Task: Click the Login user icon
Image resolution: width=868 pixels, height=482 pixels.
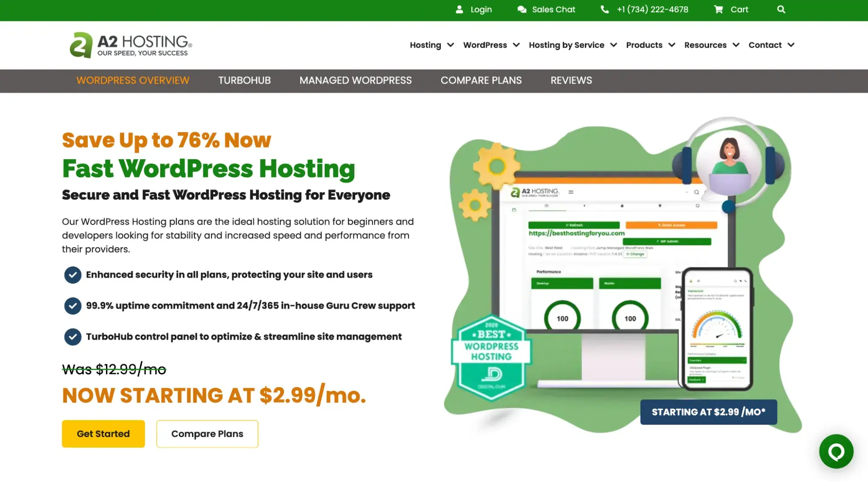Action: tap(459, 10)
